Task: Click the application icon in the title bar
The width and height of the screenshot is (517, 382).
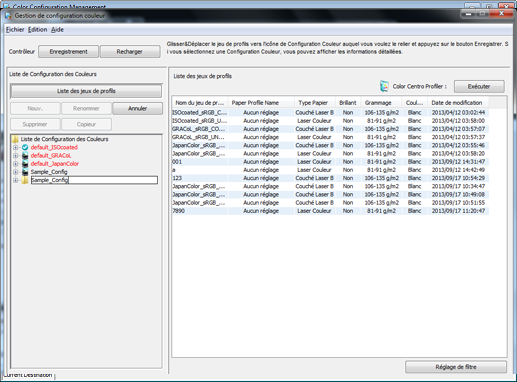Action: pos(9,16)
